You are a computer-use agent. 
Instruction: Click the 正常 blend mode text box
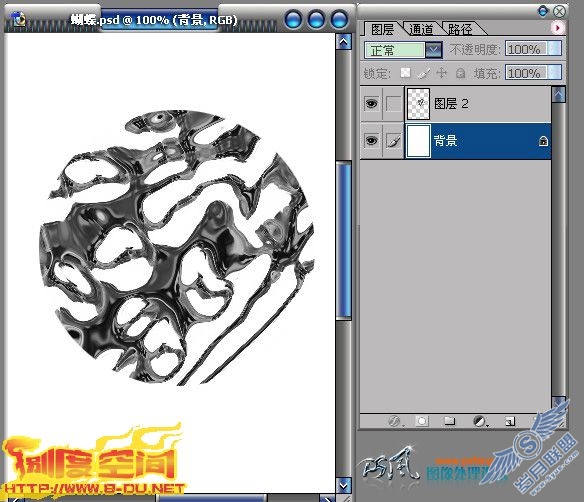[395, 50]
